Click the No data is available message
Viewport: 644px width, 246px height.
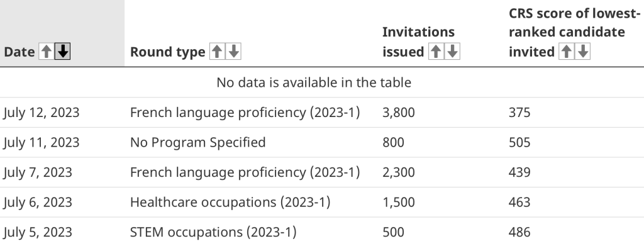point(314,82)
